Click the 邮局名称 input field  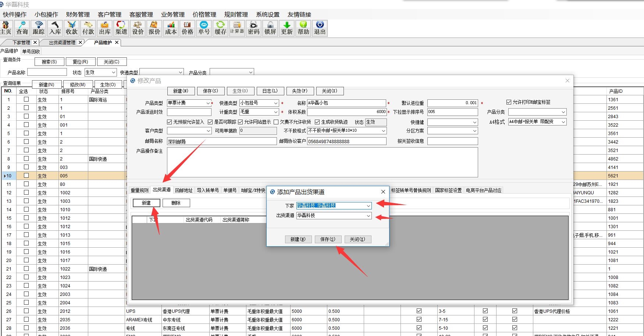(x=221, y=141)
